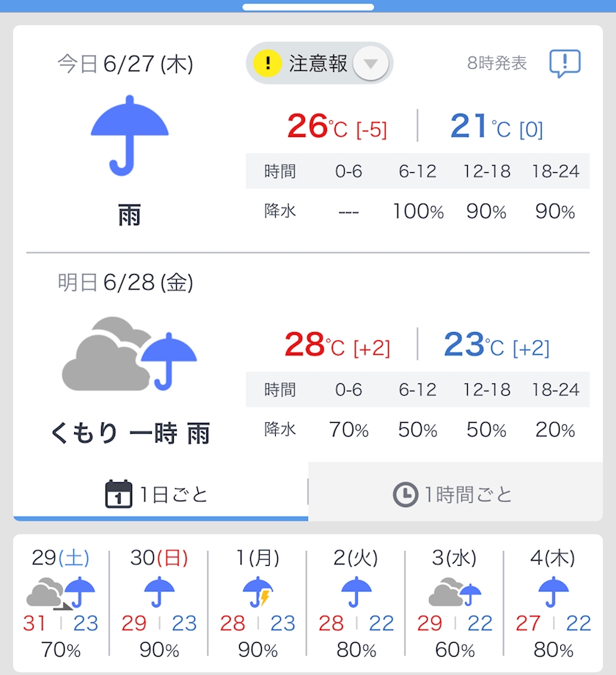This screenshot has width=616, height=675.
Task: Select Sunday 30 umbrella forecast icon
Action: click(158, 591)
